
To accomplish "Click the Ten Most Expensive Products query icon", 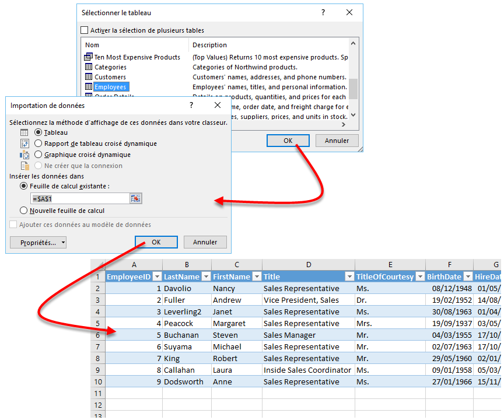I will tap(89, 57).
